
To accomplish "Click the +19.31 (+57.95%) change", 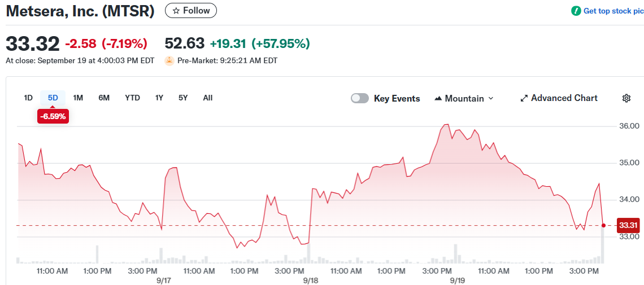I will point(260,43).
